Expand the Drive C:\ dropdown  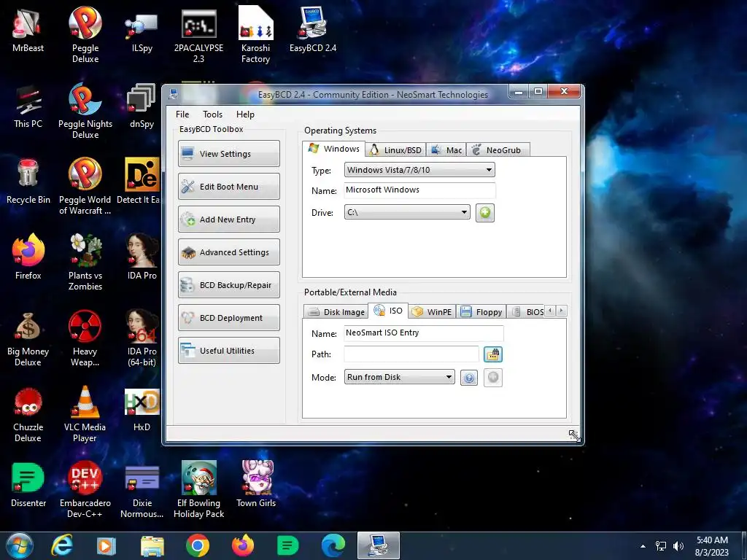pyautogui.click(x=407, y=212)
